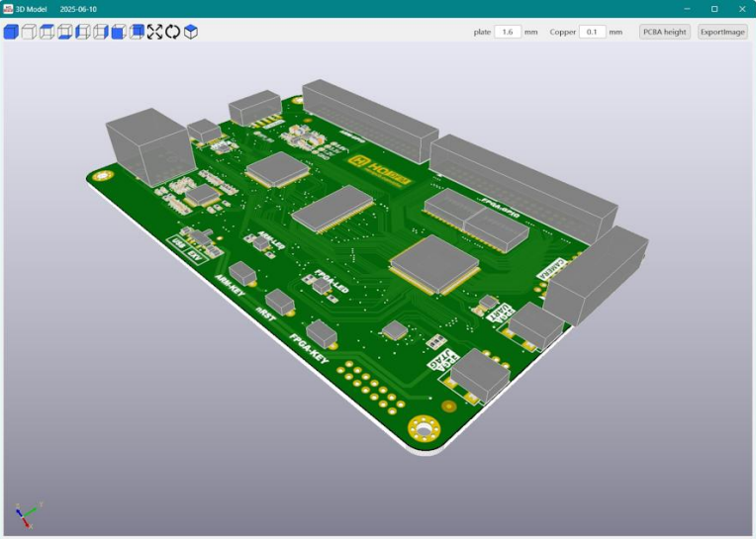The width and height of the screenshot is (756, 539).
Task: Select the empty wireframe cube icon
Action: pos(29,32)
